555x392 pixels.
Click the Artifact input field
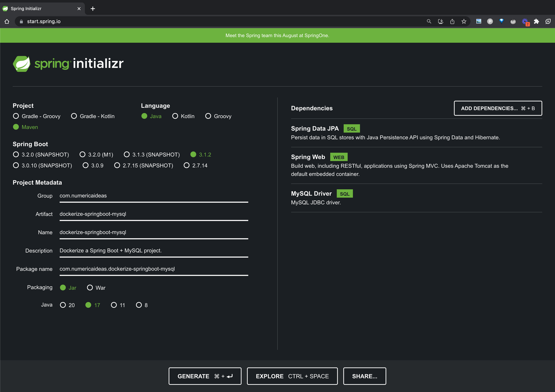click(x=153, y=214)
